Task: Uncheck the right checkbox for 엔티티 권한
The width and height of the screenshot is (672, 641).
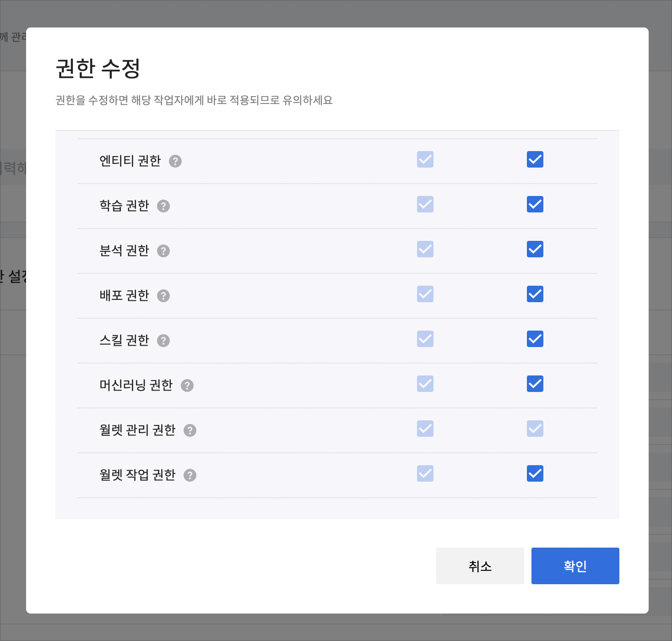Action: coord(535,159)
